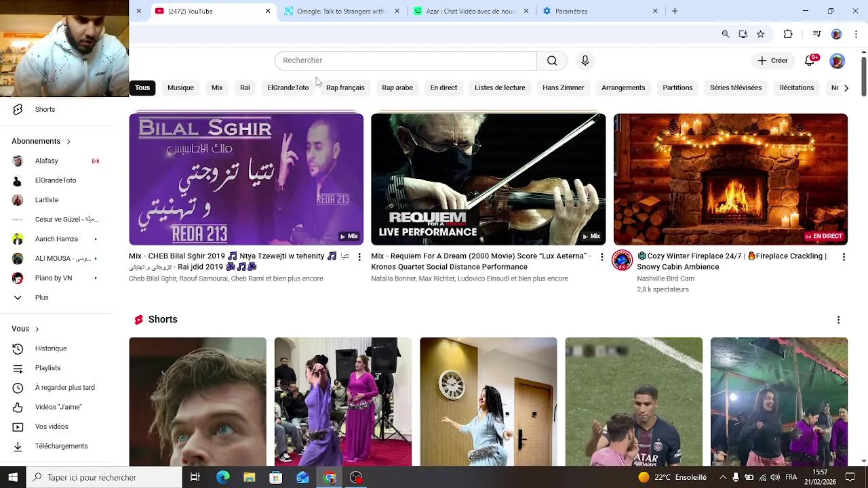Select the Musique filter chip
The height and width of the screenshot is (488, 868).
(x=180, y=87)
